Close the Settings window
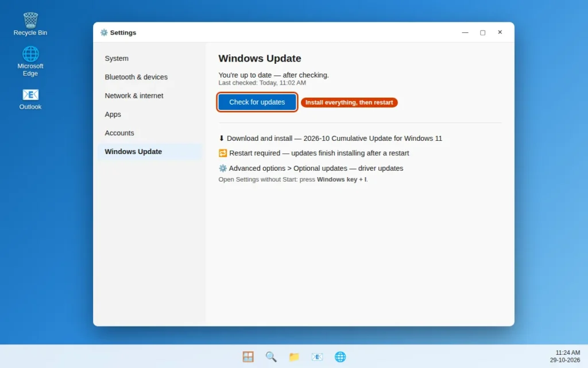This screenshot has width=588, height=368. [x=500, y=32]
